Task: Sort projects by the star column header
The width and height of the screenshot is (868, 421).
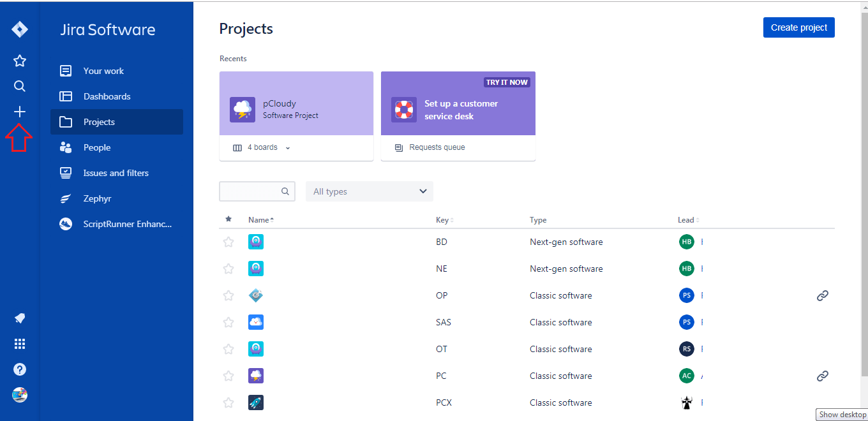Action: [228, 219]
